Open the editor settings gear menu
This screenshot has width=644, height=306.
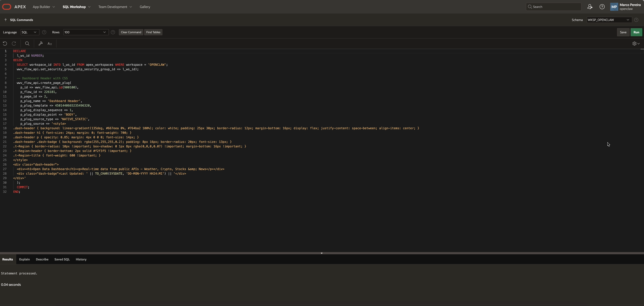coord(636,43)
